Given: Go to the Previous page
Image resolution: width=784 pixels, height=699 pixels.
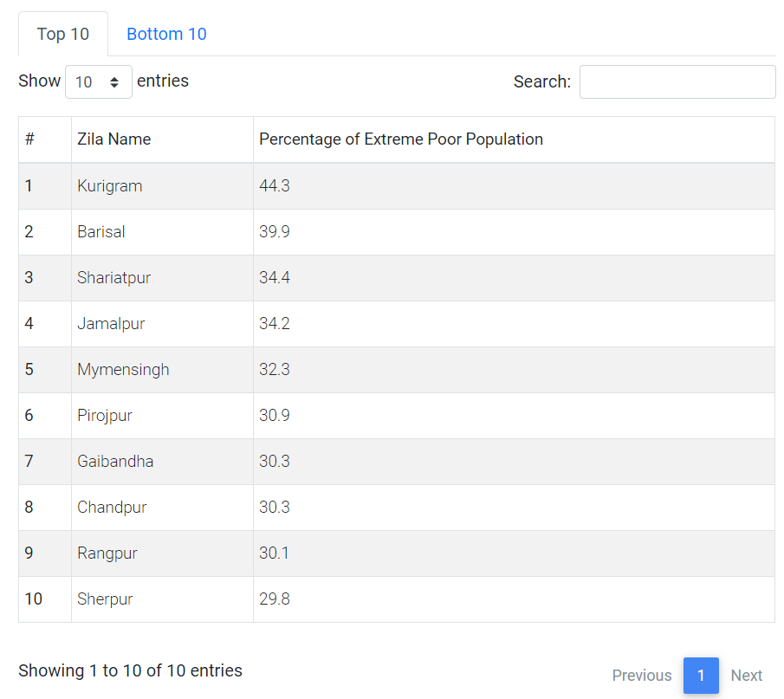Looking at the screenshot, I should [642, 675].
